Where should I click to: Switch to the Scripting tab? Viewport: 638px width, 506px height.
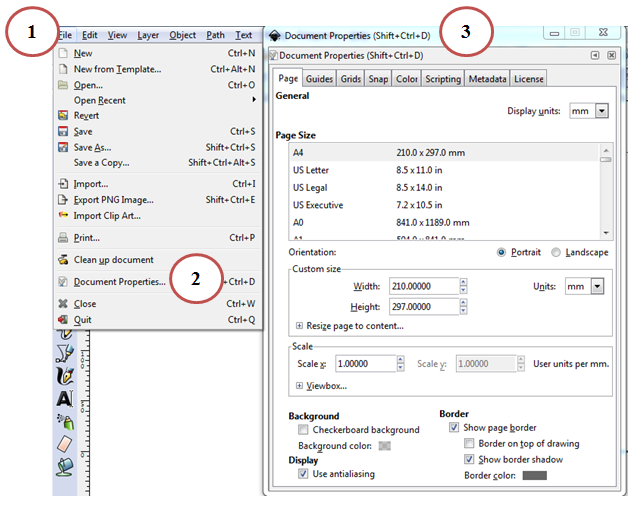[443, 79]
